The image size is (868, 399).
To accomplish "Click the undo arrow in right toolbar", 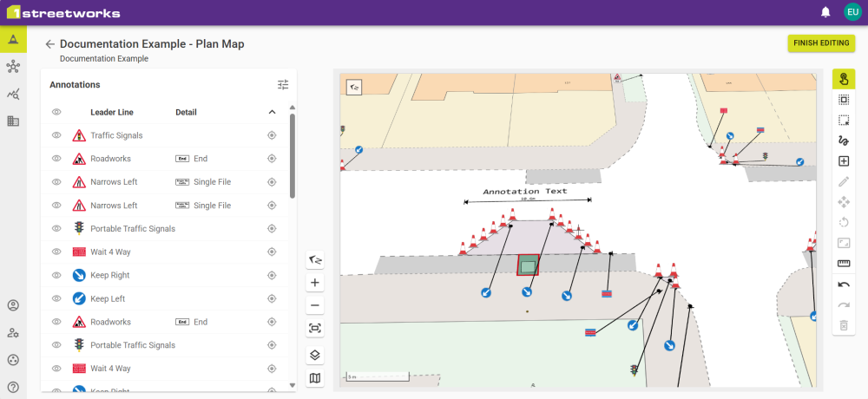I will pos(843,285).
